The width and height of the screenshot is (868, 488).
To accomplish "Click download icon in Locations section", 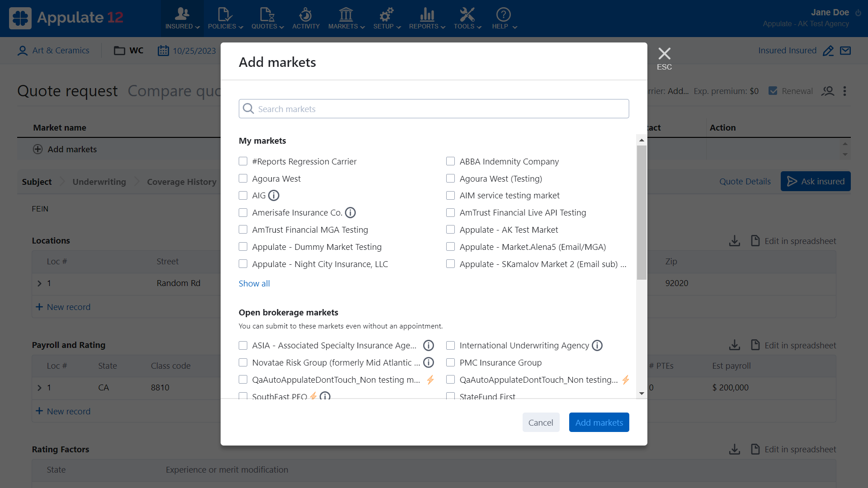I will tap(735, 241).
